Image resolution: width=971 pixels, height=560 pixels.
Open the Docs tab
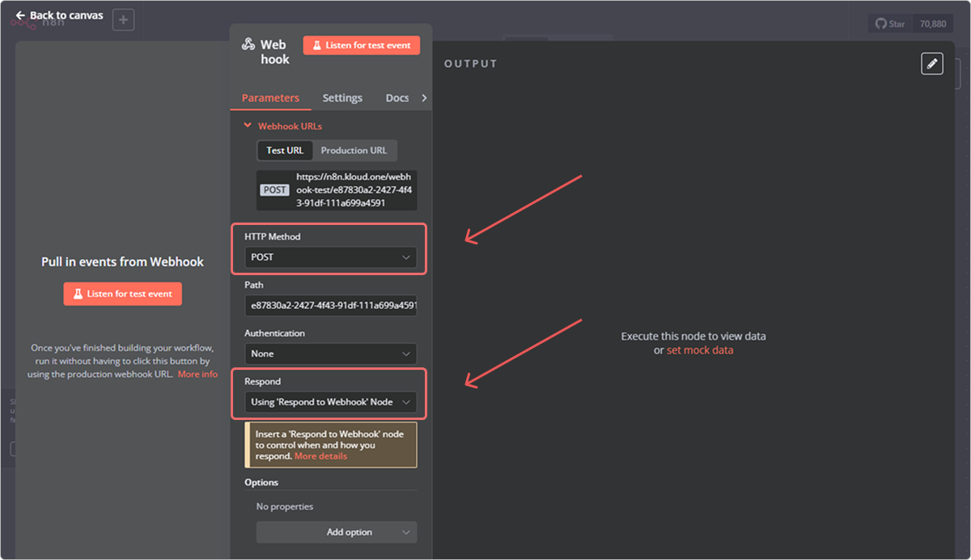point(397,98)
